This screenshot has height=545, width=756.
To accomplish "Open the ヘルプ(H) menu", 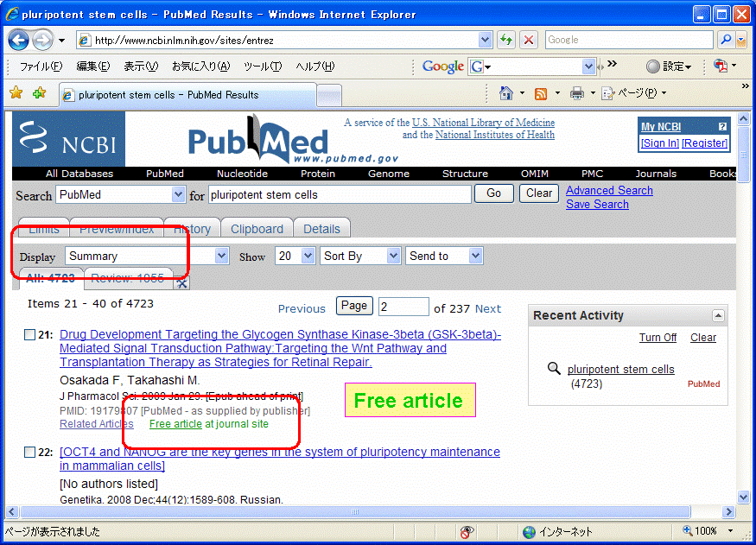I will [314, 67].
